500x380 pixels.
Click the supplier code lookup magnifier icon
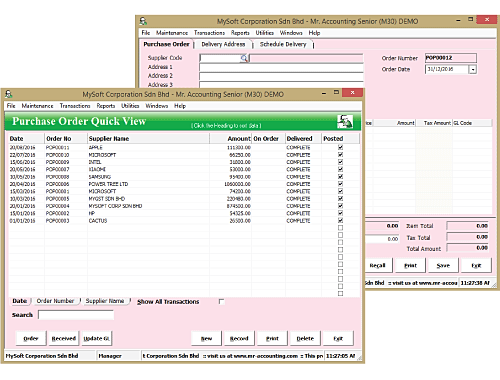[244, 58]
